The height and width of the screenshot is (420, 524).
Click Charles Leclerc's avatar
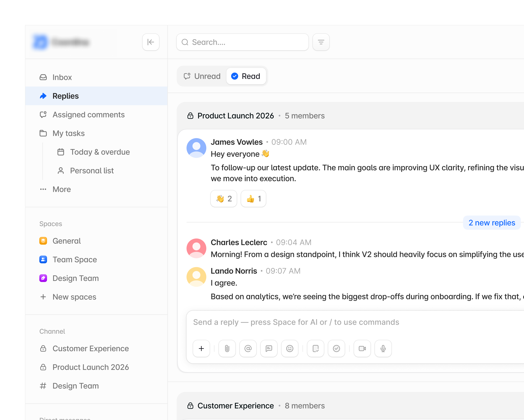(196, 248)
